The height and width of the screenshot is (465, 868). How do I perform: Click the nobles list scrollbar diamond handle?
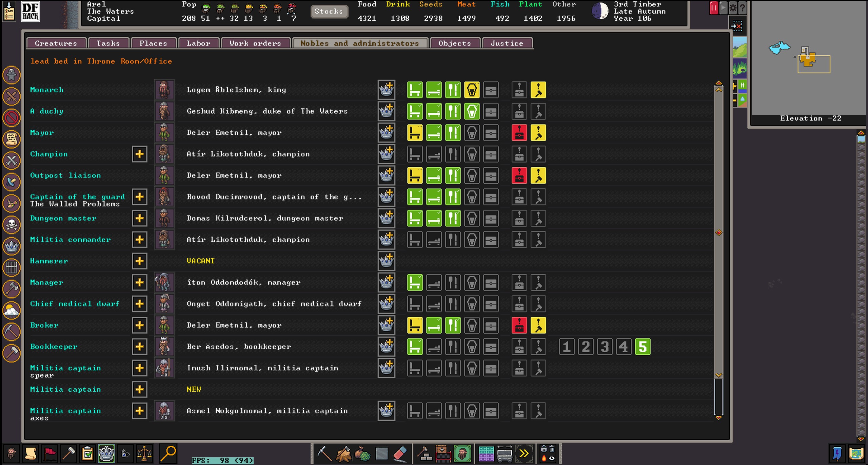718,232
